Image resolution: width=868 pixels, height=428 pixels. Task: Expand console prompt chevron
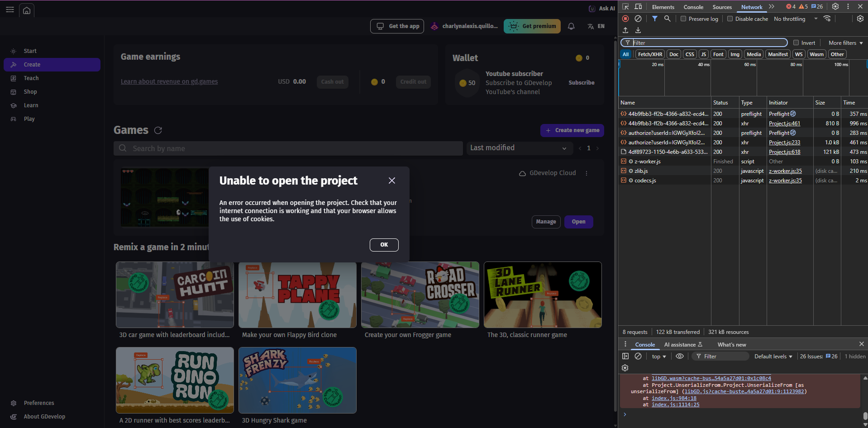[625, 414]
